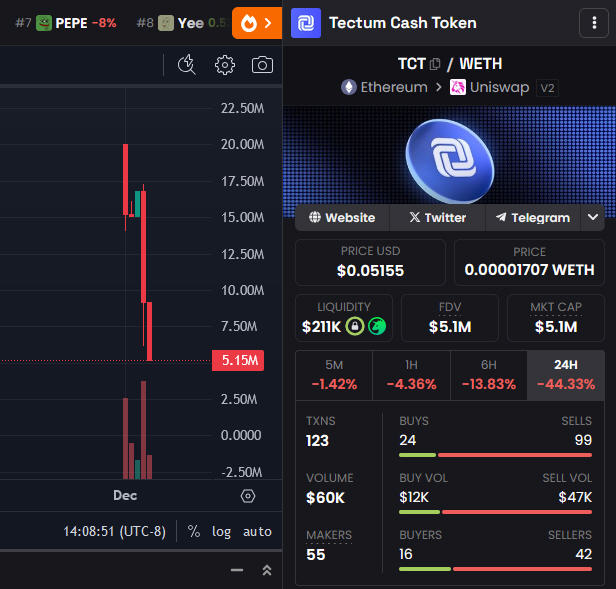
Task: Click the 0.00001707 WETH price box
Action: point(529,262)
